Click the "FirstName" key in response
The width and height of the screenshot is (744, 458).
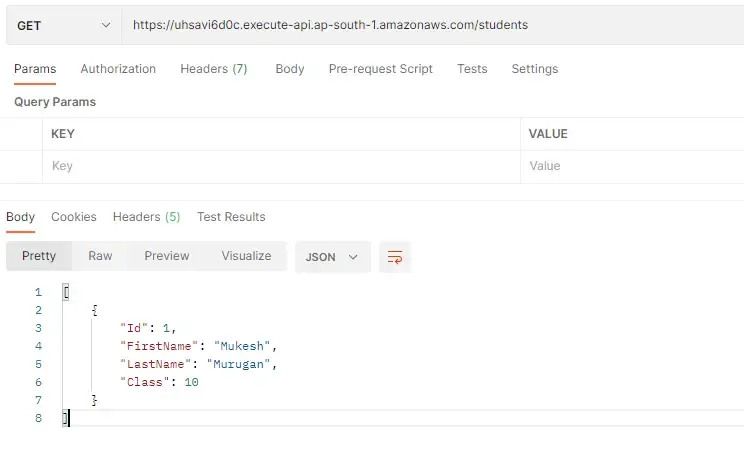point(158,346)
